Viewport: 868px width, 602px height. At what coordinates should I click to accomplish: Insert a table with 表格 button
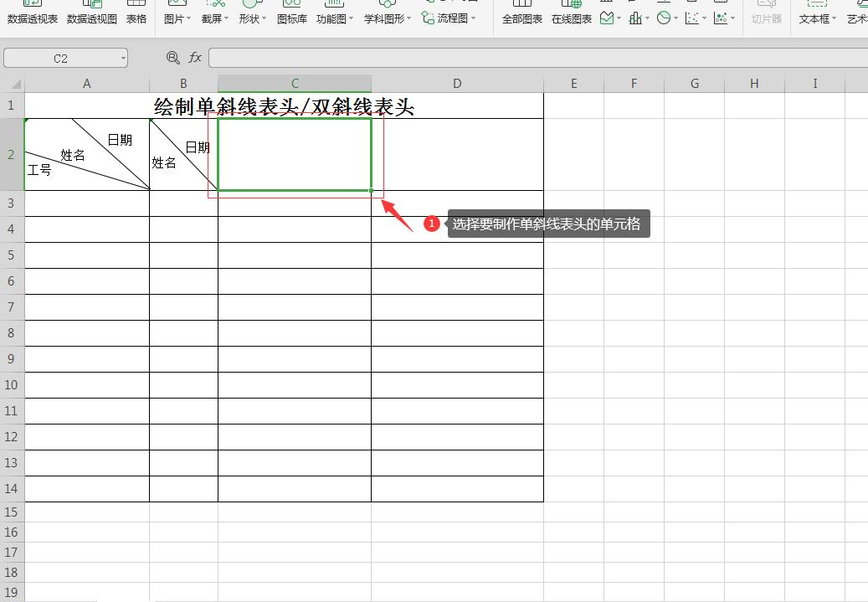coord(136,18)
